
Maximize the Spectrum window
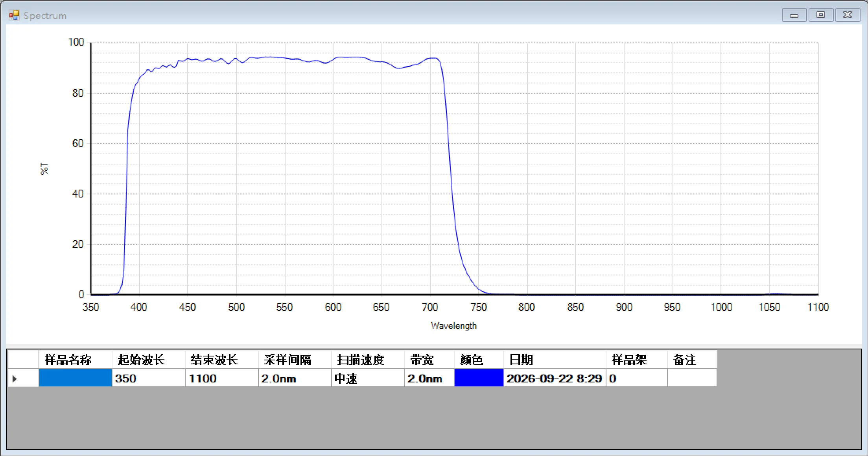click(x=821, y=15)
